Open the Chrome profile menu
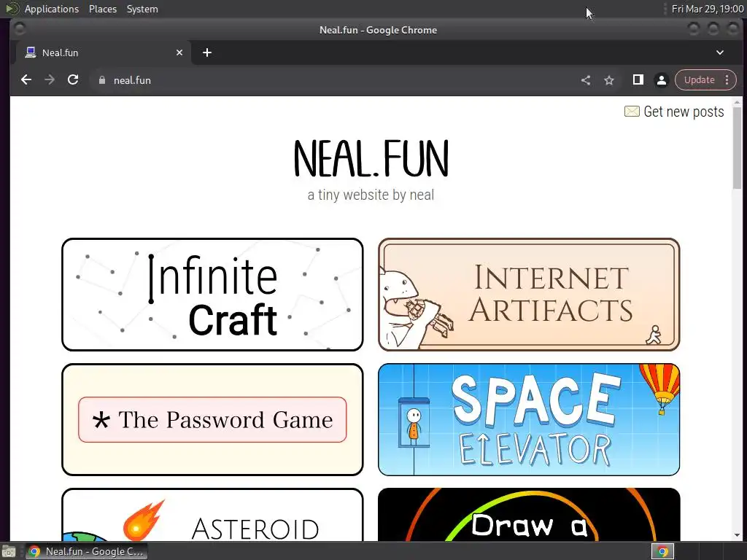This screenshot has height=560, width=747. pos(661,80)
